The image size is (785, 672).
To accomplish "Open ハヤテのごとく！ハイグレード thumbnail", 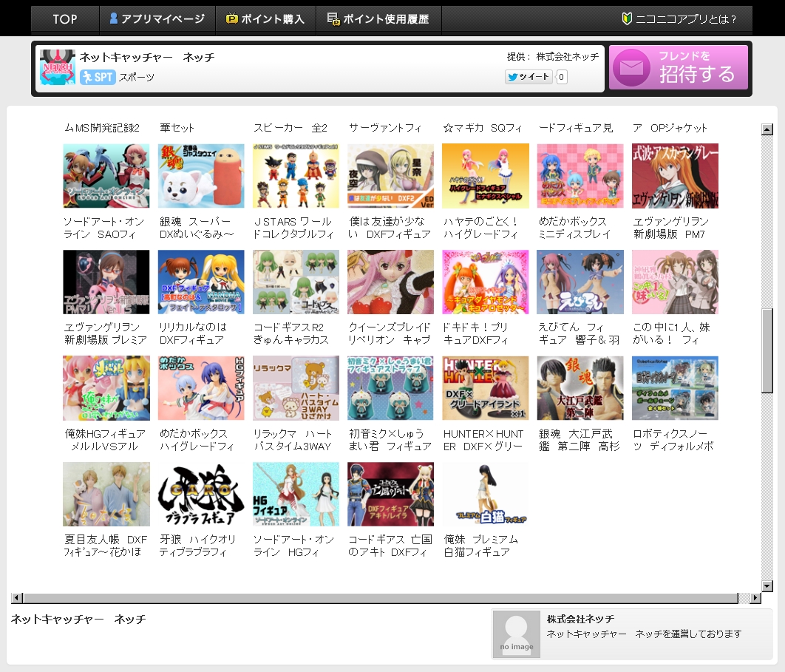I will pos(486,176).
